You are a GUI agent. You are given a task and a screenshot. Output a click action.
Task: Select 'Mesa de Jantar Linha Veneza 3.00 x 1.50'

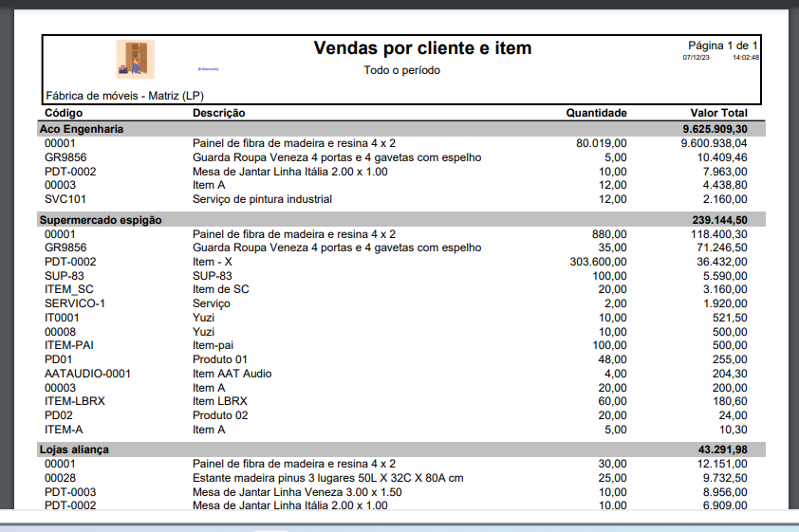tap(297, 493)
